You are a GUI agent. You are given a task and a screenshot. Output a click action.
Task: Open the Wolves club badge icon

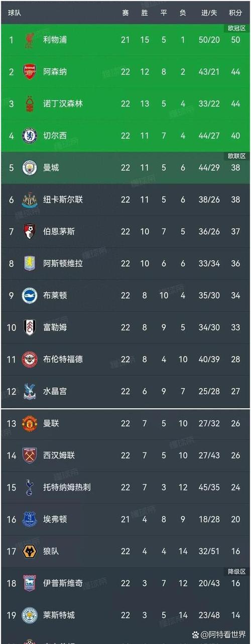tap(30, 551)
